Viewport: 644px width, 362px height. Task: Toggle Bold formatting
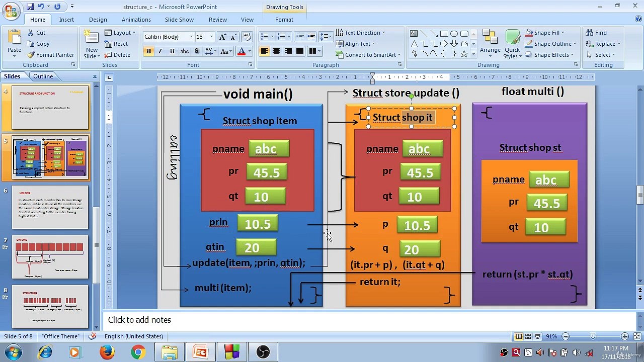[148, 51]
